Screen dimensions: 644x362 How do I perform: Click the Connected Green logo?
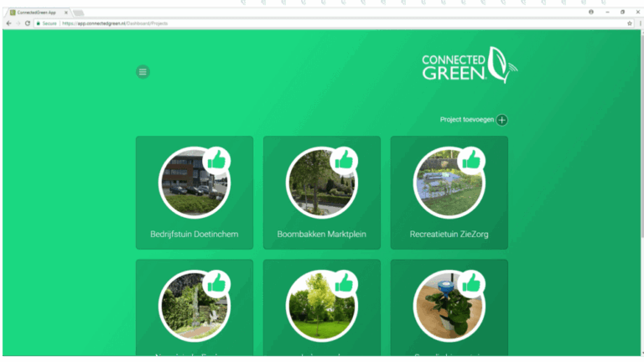470,65
